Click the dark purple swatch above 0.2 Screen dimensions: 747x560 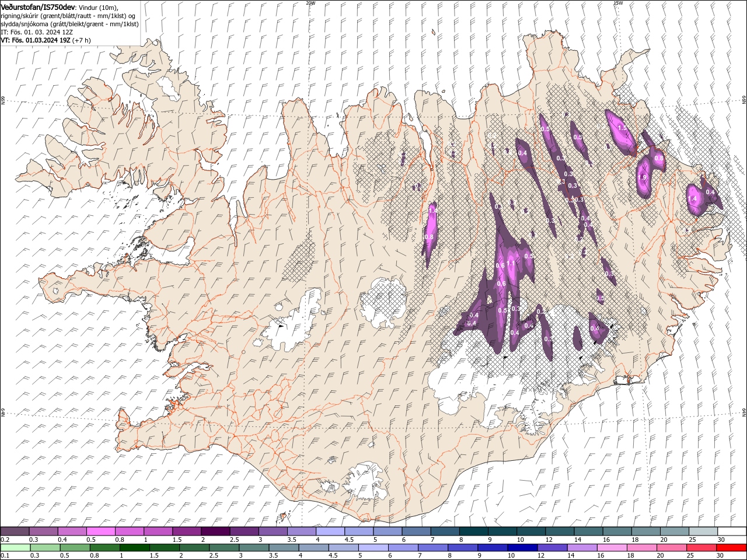[x=15, y=531]
